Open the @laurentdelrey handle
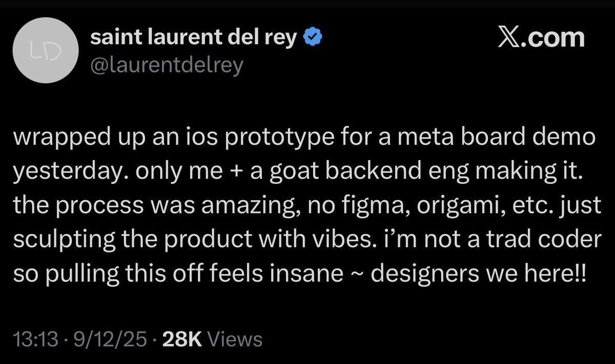This screenshot has height=364, width=615. point(166,66)
